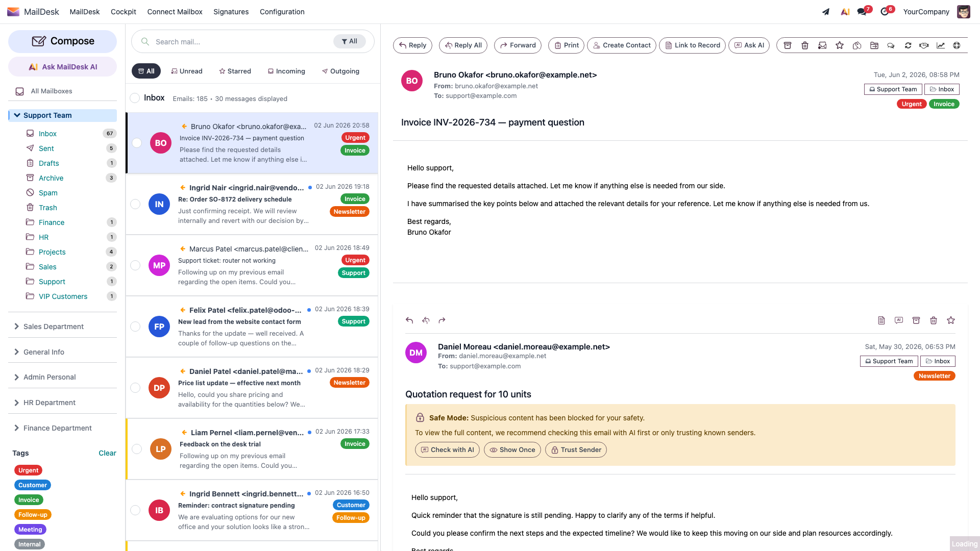Expand the Sales Department mailbox
980x551 pixels.
point(16,327)
